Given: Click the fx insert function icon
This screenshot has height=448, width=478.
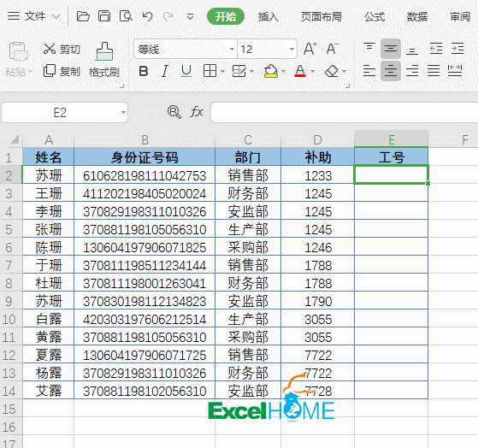Looking at the screenshot, I should (x=197, y=112).
